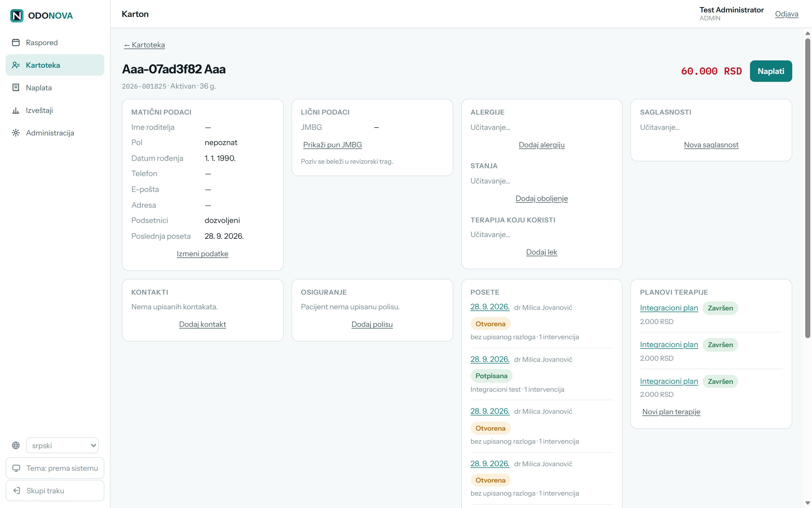
Task: Open Raspored in the sidebar
Action: coord(55,42)
